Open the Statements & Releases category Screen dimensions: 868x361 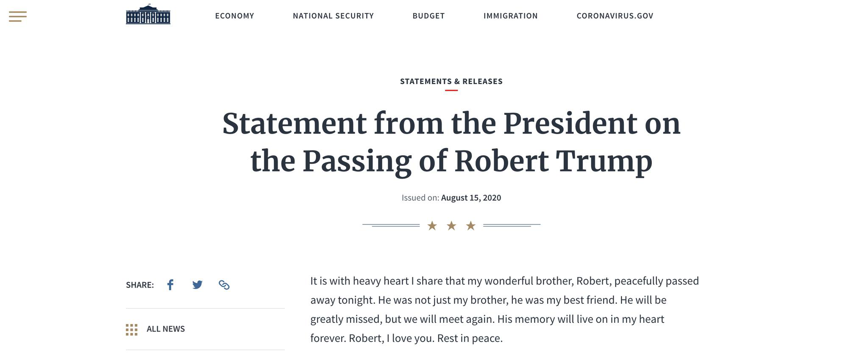(451, 81)
